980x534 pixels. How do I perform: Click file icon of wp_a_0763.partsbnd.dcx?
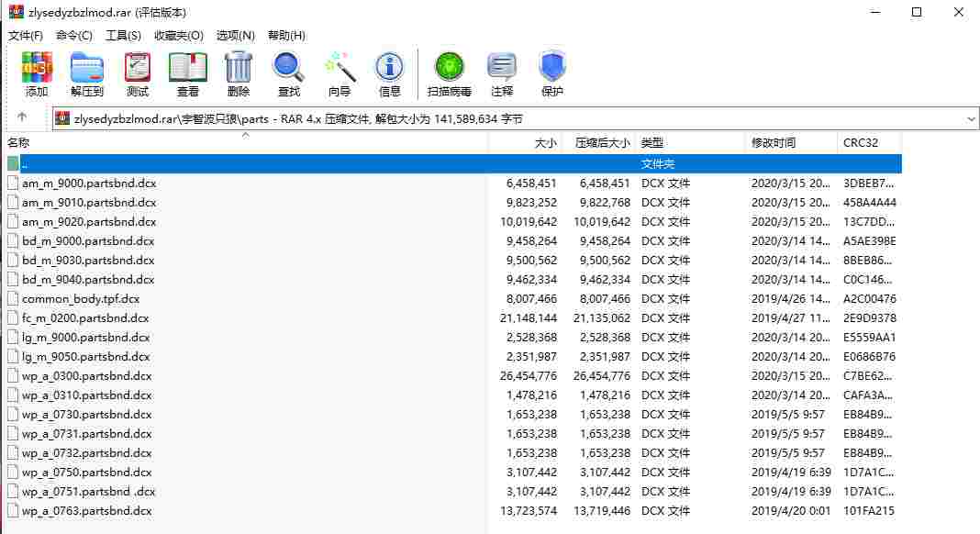[x=13, y=511]
